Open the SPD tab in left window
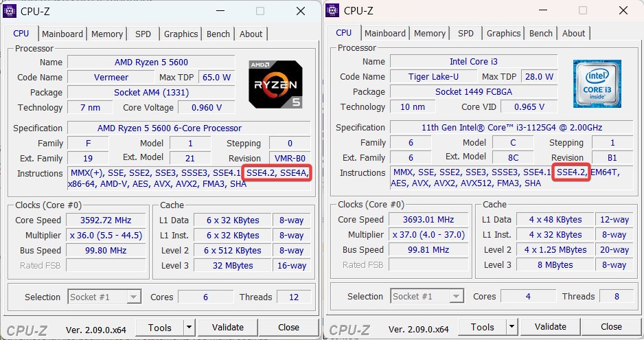The width and height of the screenshot is (644, 340). (143, 34)
